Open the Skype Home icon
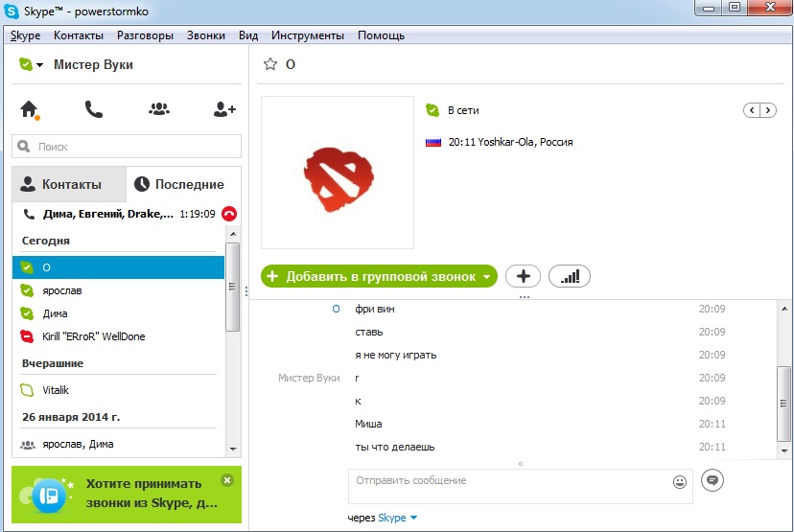This screenshot has height=532, width=794. click(x=30, y=109)
